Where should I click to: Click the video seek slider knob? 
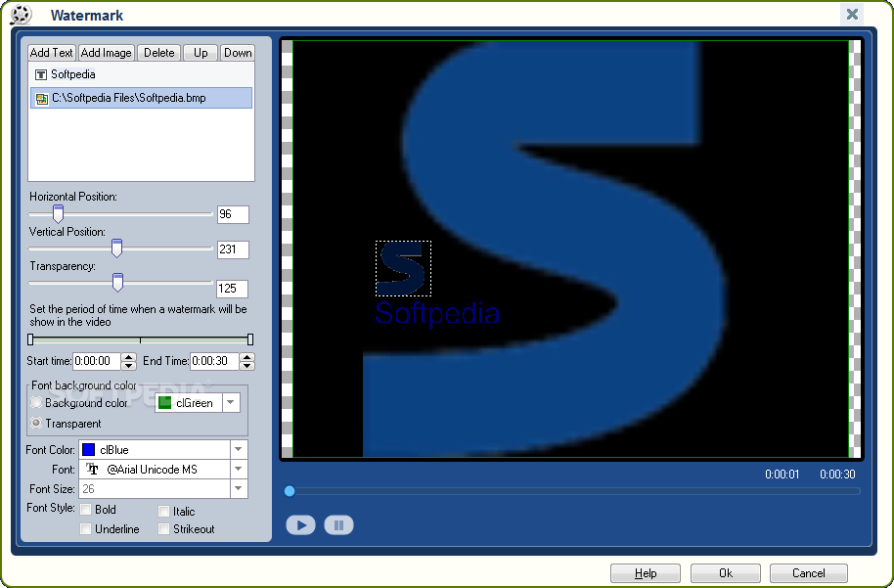point(290,491)
